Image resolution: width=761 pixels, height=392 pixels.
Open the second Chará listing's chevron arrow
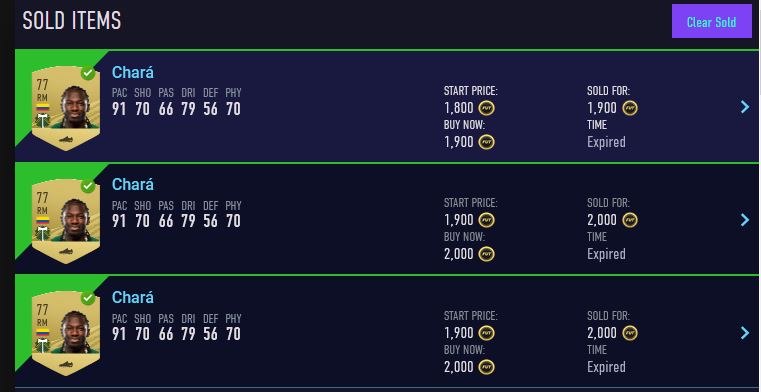click(745, 220)
